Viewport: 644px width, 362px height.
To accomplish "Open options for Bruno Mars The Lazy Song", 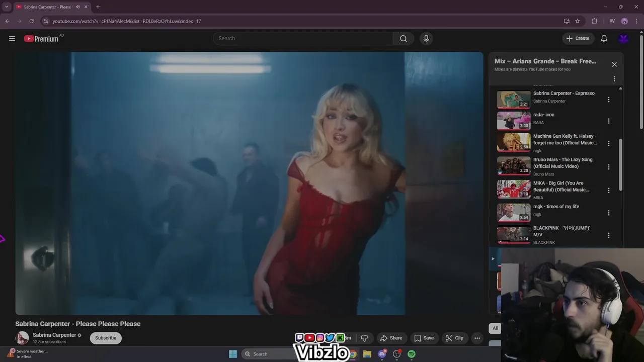I will point(608,167).
